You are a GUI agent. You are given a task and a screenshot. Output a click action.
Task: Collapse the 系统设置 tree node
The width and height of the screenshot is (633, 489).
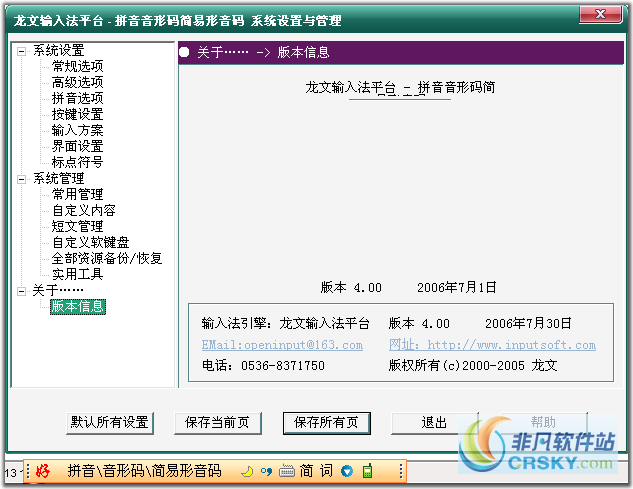tap(21, 51)
